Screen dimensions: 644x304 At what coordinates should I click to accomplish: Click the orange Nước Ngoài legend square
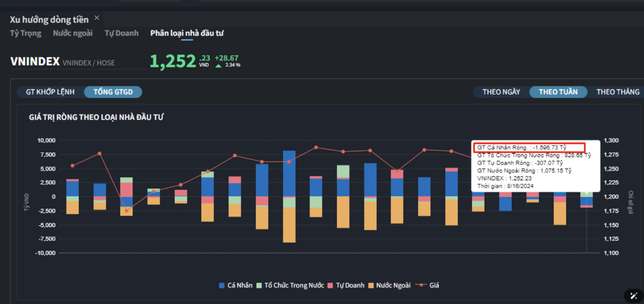pyautogui.click(x=371, y=285)
